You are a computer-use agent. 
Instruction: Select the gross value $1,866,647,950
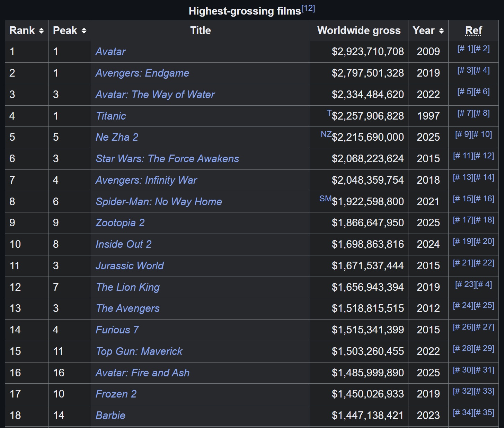pyautogui.click(x=368, y=223)
